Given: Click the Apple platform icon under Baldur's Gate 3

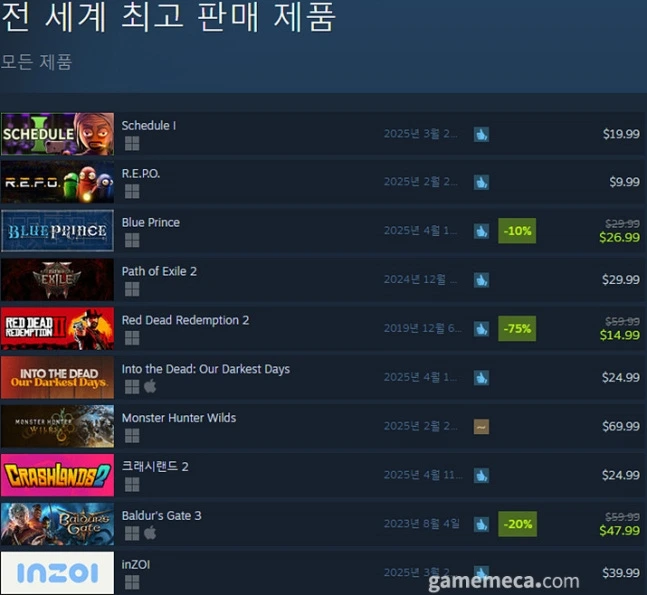Looking at the screenshot, I should click(x=150, y=533).
